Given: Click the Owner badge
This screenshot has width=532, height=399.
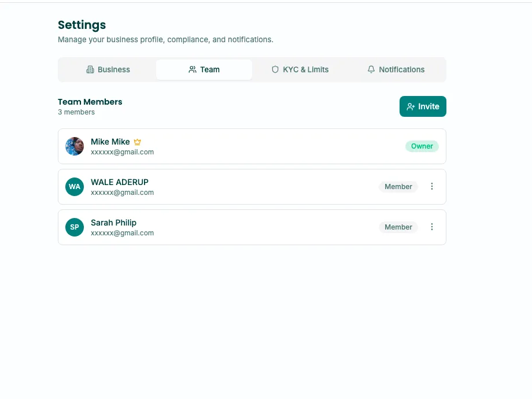Looking at the screenshot, I should [x=422, y=146].
